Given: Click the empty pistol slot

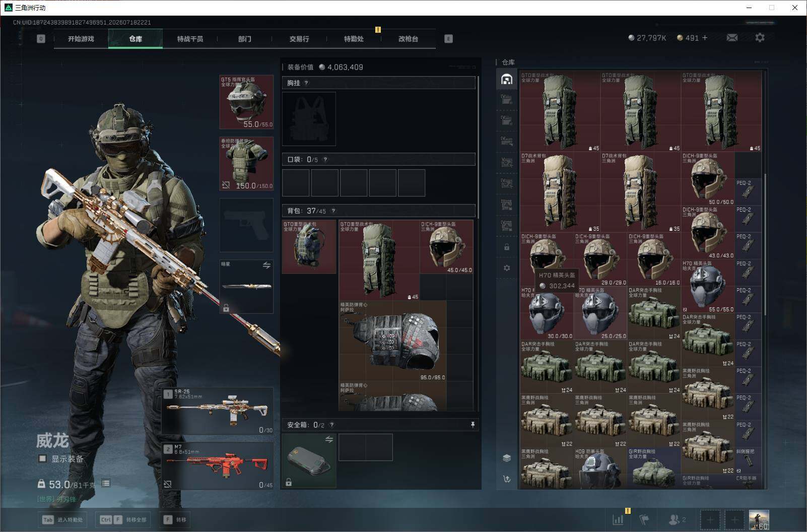Looking at the screenshot, I should pyautogui.click(x=246, y=225).
